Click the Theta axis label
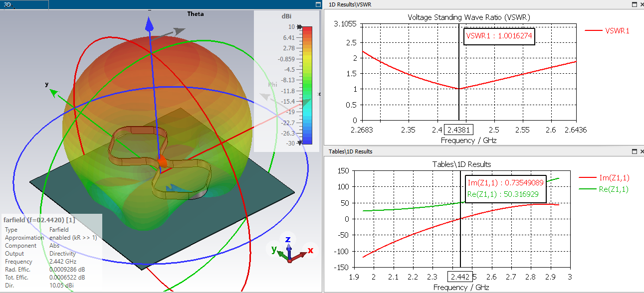Screen dimensions: 644x293 196,14
